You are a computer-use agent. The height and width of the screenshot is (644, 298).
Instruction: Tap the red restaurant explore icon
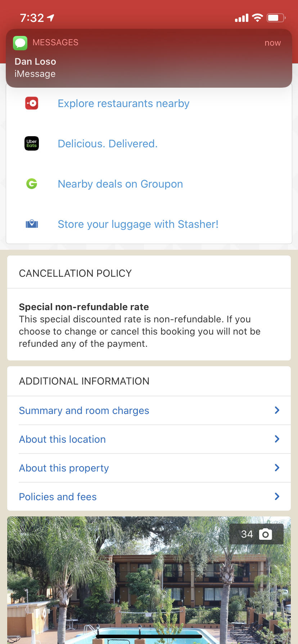[x=32, y=103]
